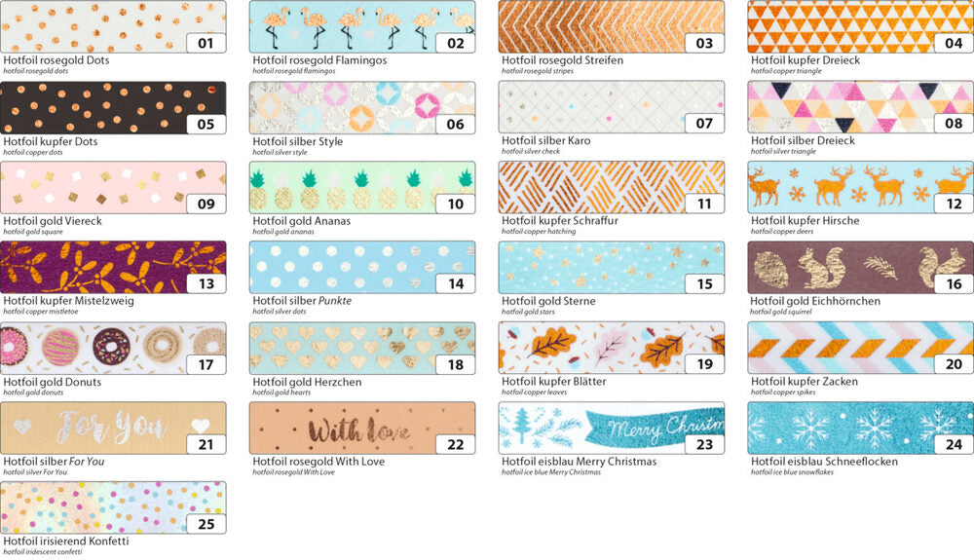The width and height of the screenshot is (974, 560).
Task: Choose the rosegold With Love tape
Action: (x=362, y=429)
